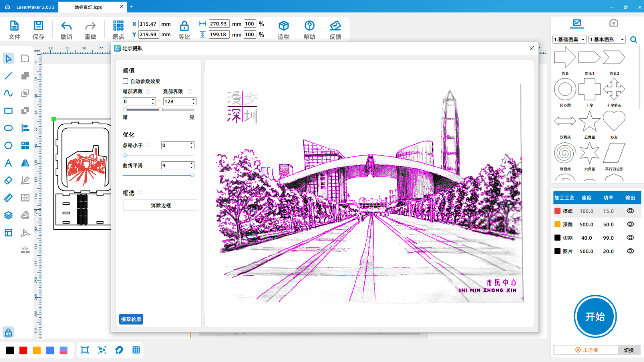Click the camera icon in right panel
This screenshot has height=362, width=644.
click(613, 23)
